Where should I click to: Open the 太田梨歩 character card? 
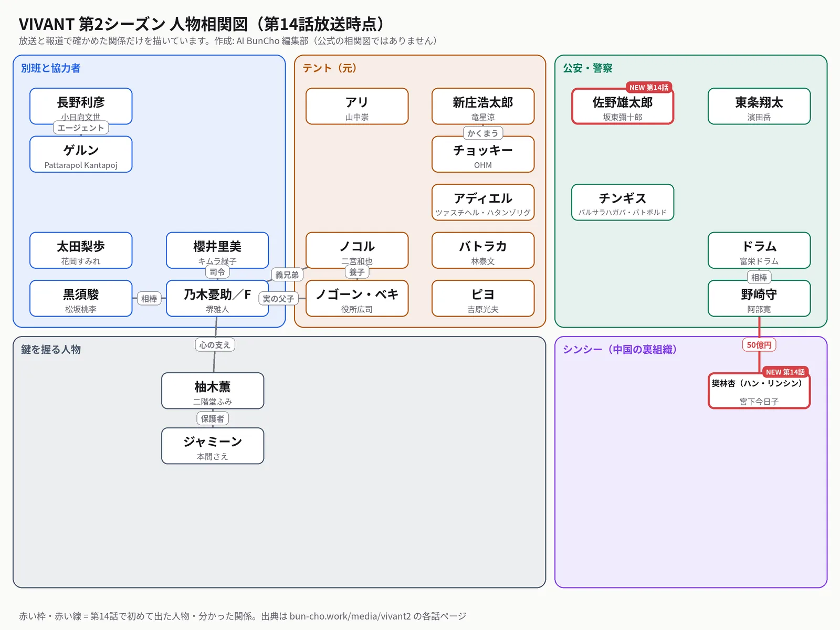tap(81, 250)
